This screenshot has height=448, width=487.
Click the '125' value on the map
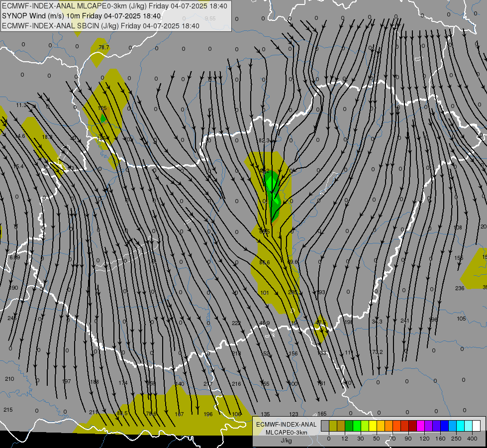coord(102,108)
